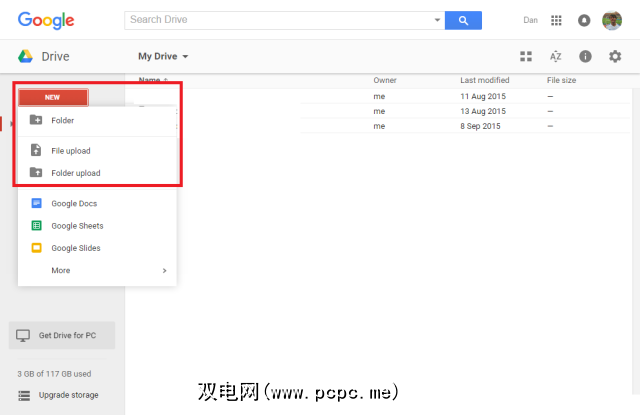The height and width of the screenshot is (415, 640).
Task: Click the Drive triangle logo
Action: click(25, 56)
